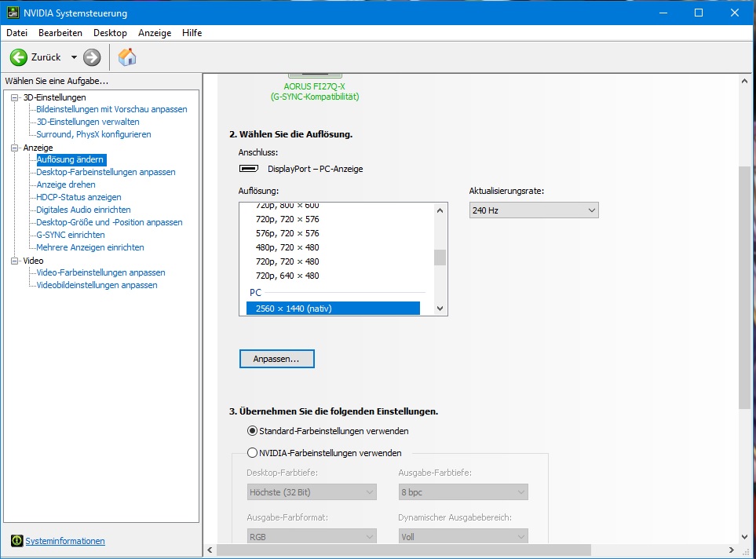Click the main panel scroll down arrow
Screen dimensions: 756x559
(x=744, y=537)
